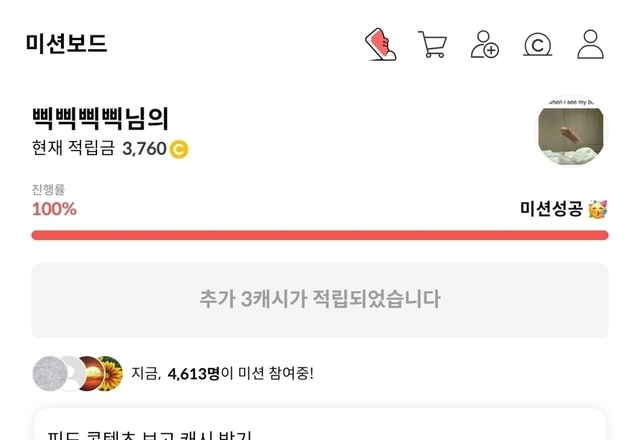This screenshot has height=440, width=640.
Task: Select the gray textured participant avatar
Action: click(x=48, y=374)
